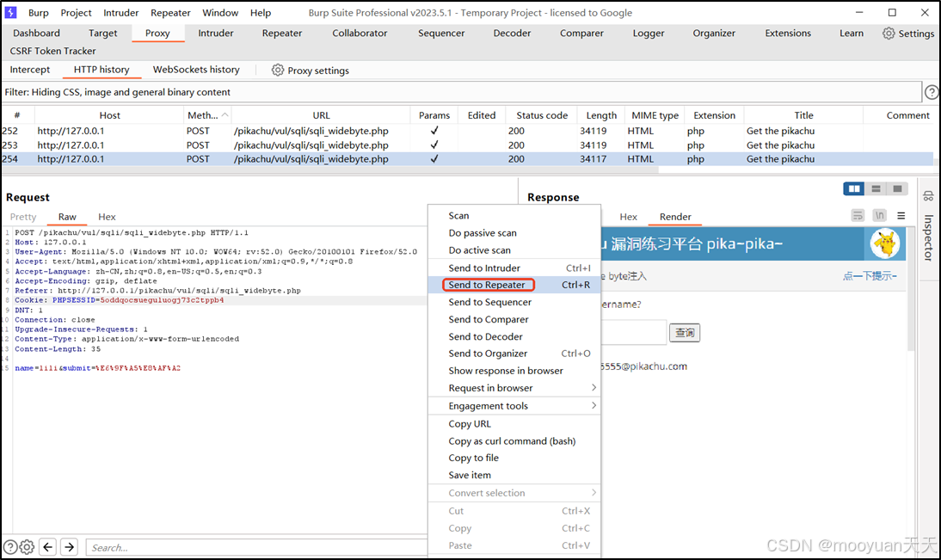
Task: Select history row number 253
Action: (467, 145)
